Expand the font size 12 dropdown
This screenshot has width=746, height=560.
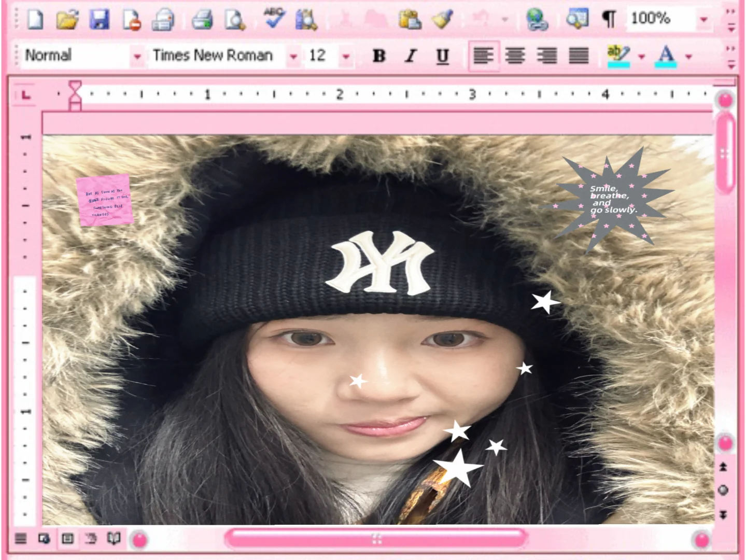click(346, 56)
